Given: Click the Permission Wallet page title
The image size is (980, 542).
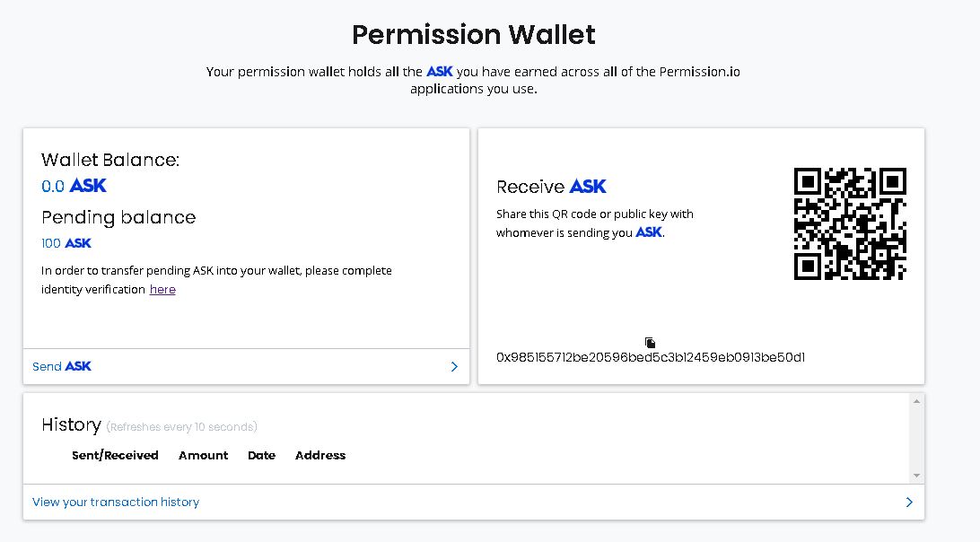Looking at the screenshot, I should [x=474, y=35].
